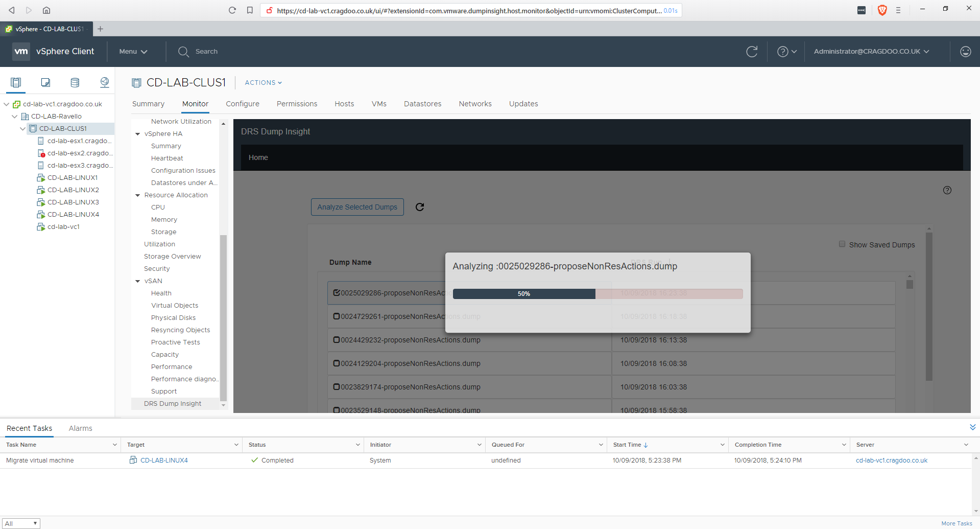
Task: Switch to the Configure tab
Action: pos(243,104)
